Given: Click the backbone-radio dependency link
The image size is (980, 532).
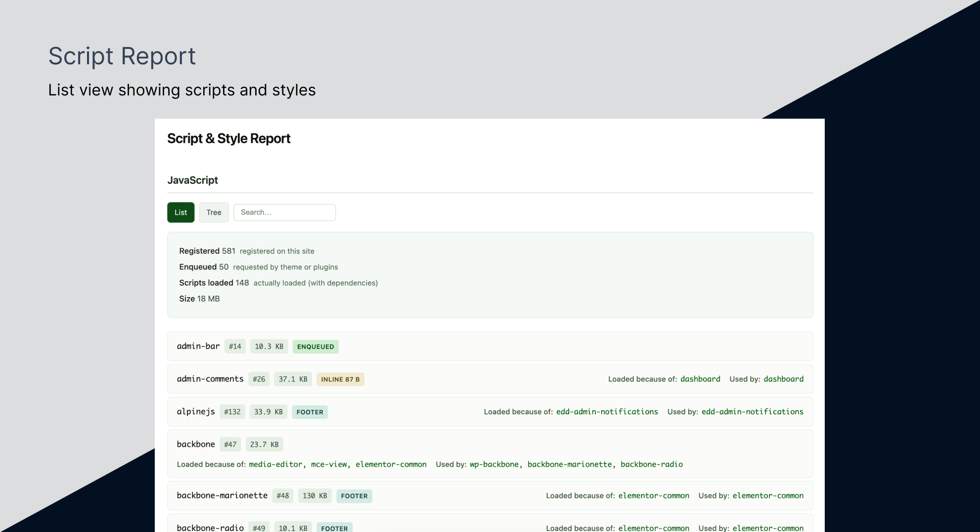Looking at the screenshot, I should pos(652,464).
